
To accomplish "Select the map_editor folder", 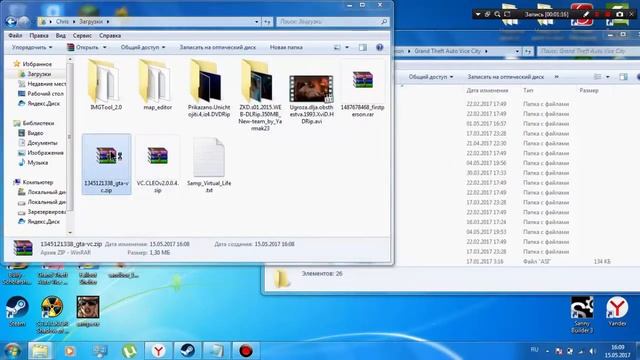I will click(x=158, y=86).
